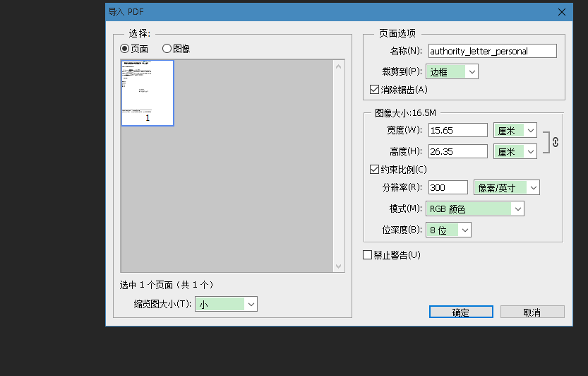The image size is (588, 376).
Task: Toggle the width-height chain link icon
Action: pos(556,142)
